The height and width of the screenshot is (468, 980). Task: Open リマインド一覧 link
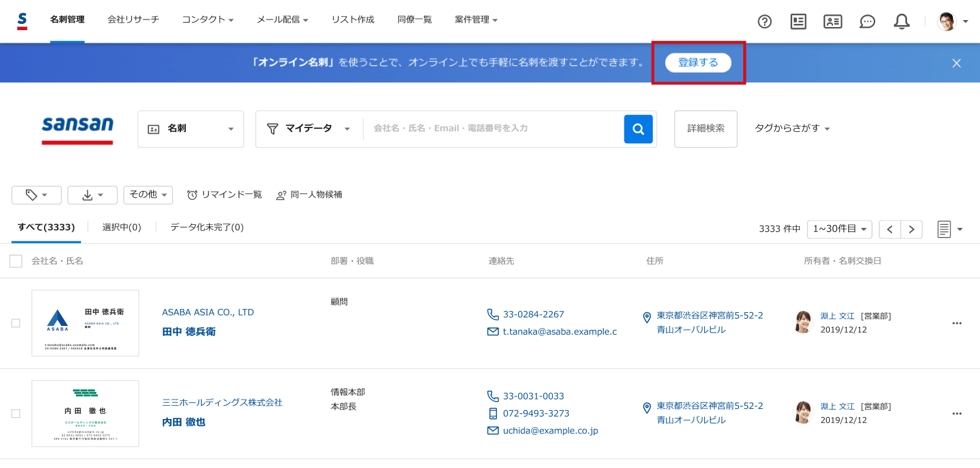coord(225,195)
